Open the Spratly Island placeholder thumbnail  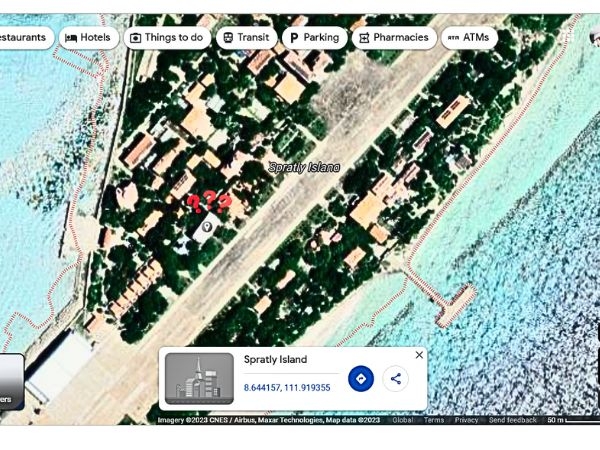coord(199,378)
